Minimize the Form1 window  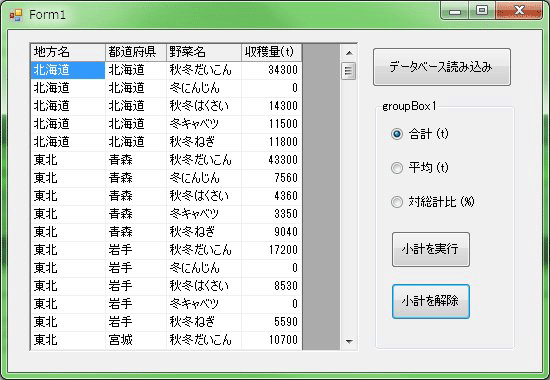point(455,11)
